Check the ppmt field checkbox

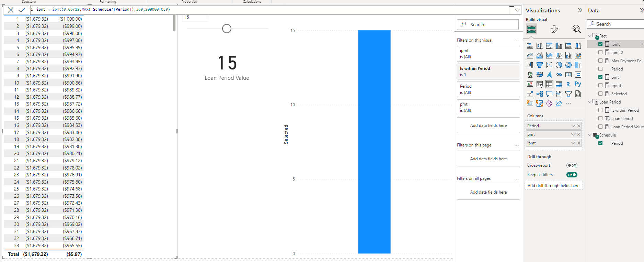(x=600, y=85)
